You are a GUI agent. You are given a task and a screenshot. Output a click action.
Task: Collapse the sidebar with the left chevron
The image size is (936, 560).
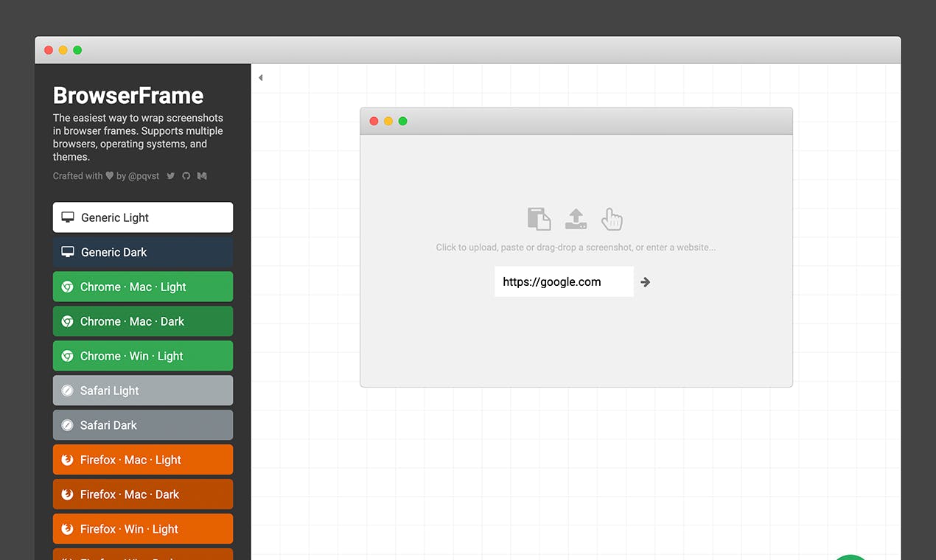pyautogui.click(x=260, y=77)
